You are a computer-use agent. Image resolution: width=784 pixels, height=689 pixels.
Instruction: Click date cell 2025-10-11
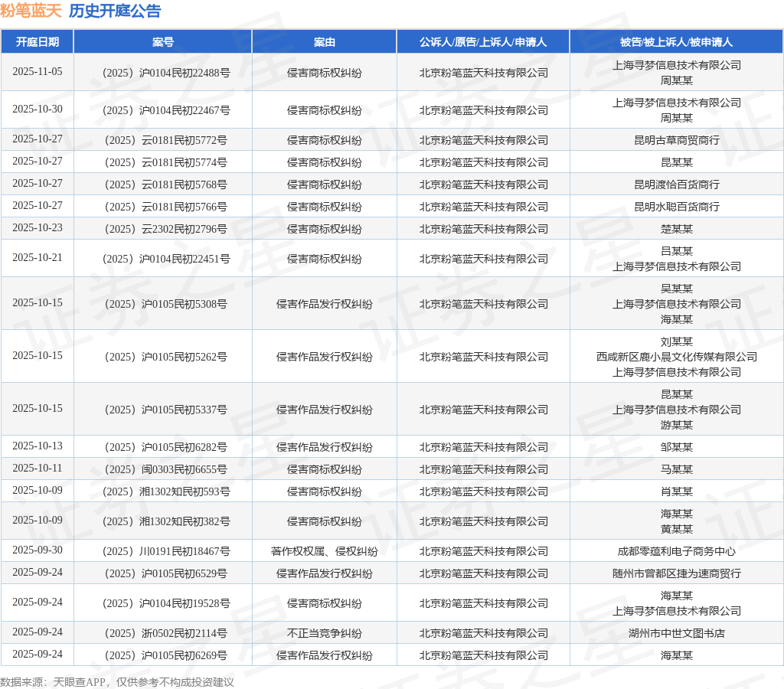coord(38,468)
